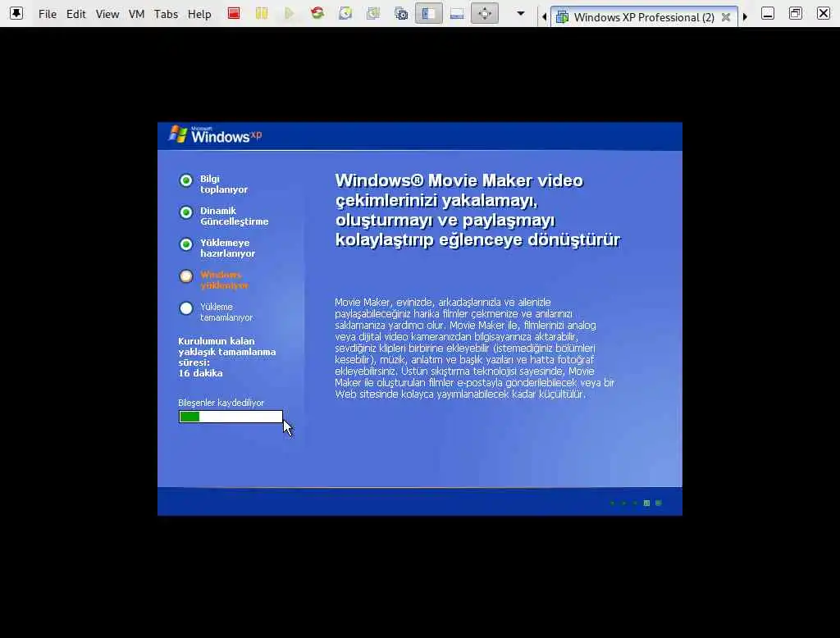Click the Dinamik Güncelleştirme step indicator
This screenshot has height=638, width=840.
click(186, 212)
